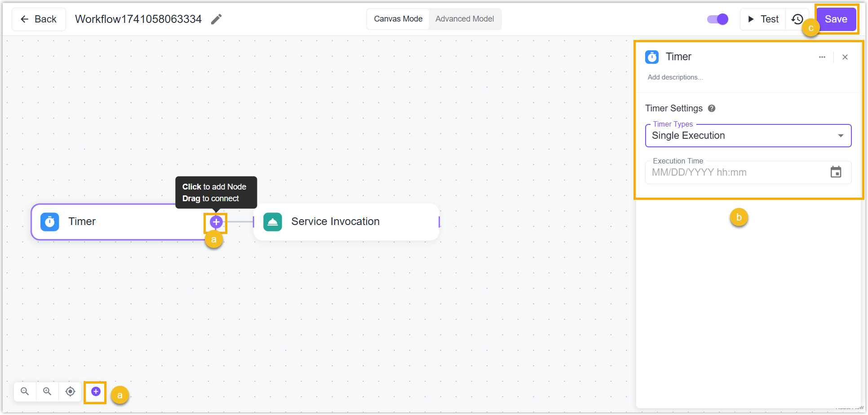
Task: Zoom out the canvas
Action: 25,392
